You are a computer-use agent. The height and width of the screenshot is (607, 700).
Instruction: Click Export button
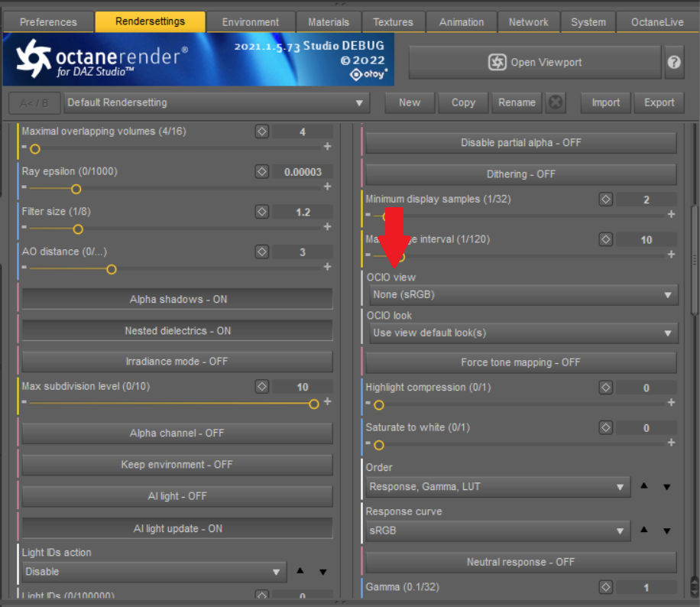click(x=659, y=102)
